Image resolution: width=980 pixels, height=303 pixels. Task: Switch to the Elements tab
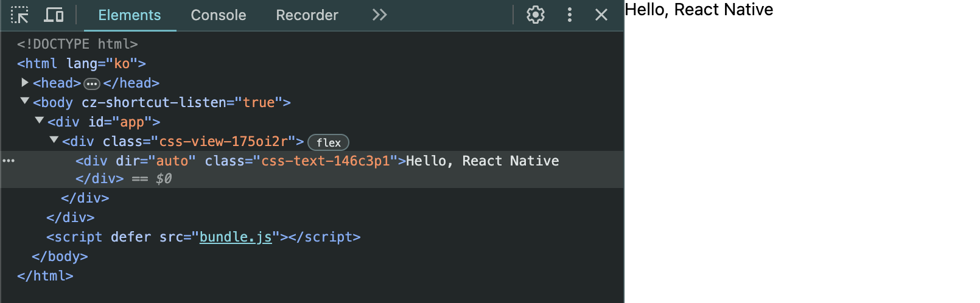130,15
